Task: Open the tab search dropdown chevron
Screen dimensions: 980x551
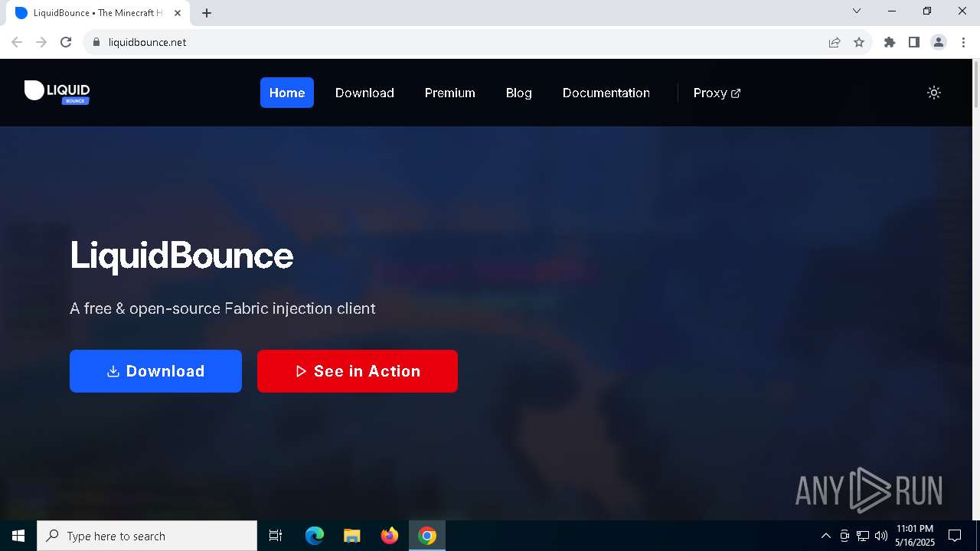Action: 857,11
